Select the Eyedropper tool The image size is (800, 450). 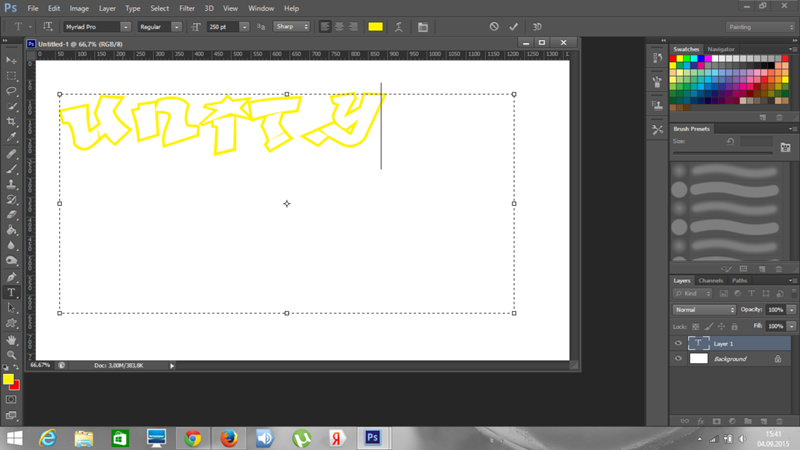11,137
